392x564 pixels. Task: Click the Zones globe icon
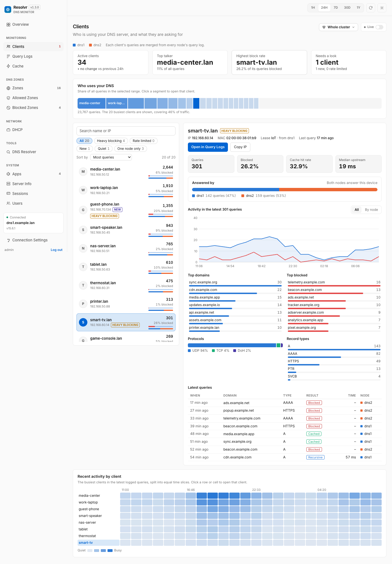tap(8, 88)
